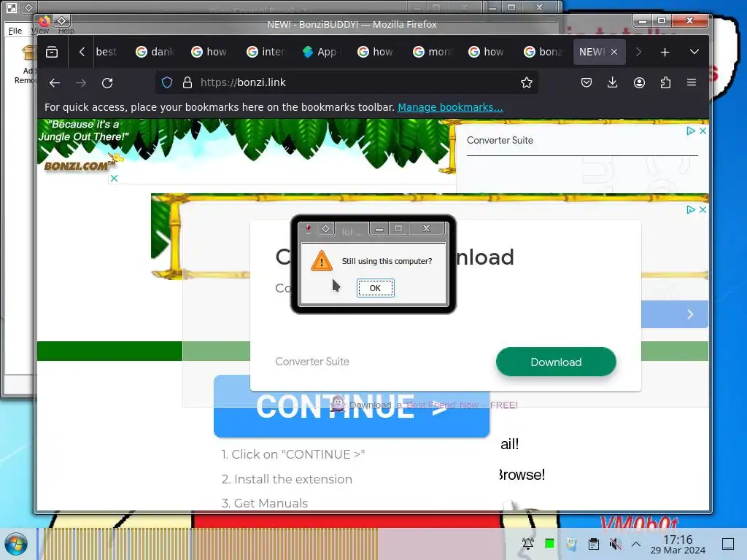Viewport: 747px width, 560px height.
Task: Switch to the 'best' tab
Action: point(106,52)
